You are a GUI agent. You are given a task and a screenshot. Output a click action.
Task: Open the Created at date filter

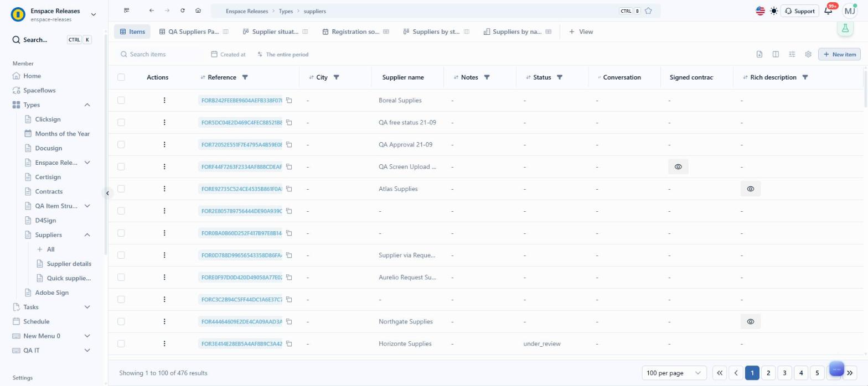229,54
